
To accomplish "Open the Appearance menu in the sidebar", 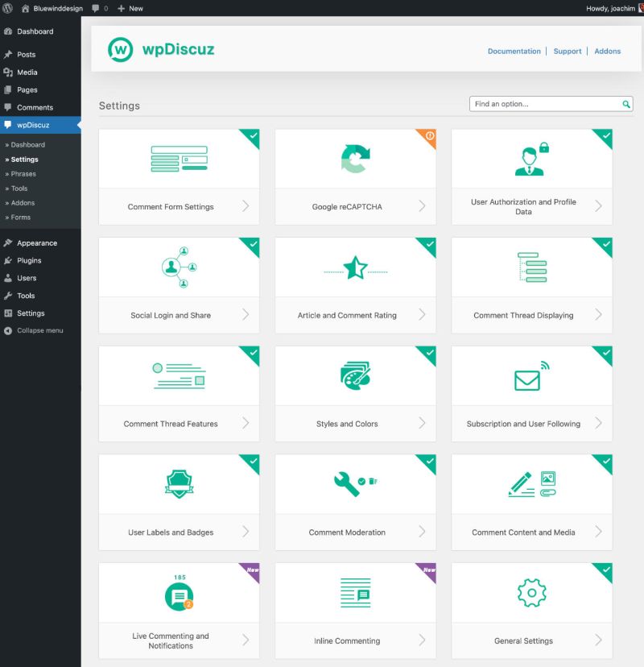I will coord(37,242).
